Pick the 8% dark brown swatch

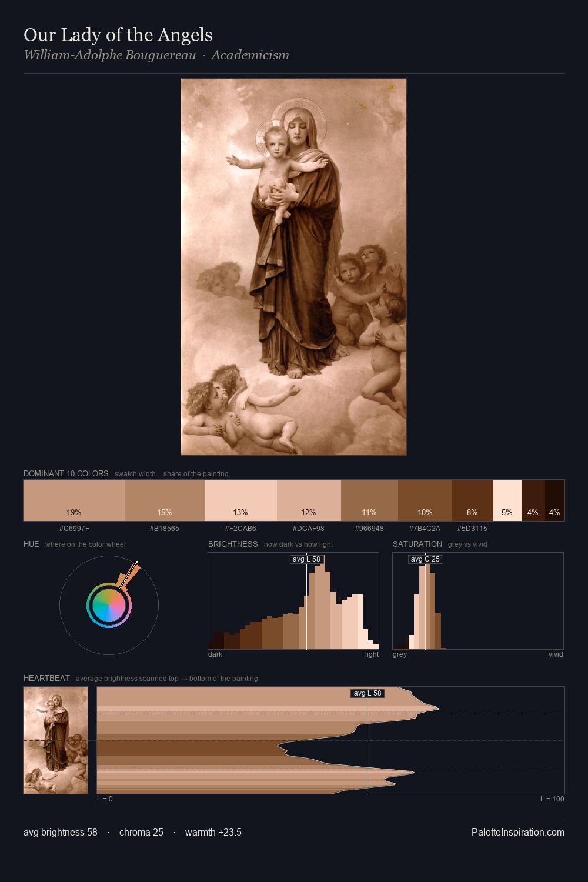(x=473, y=500)
